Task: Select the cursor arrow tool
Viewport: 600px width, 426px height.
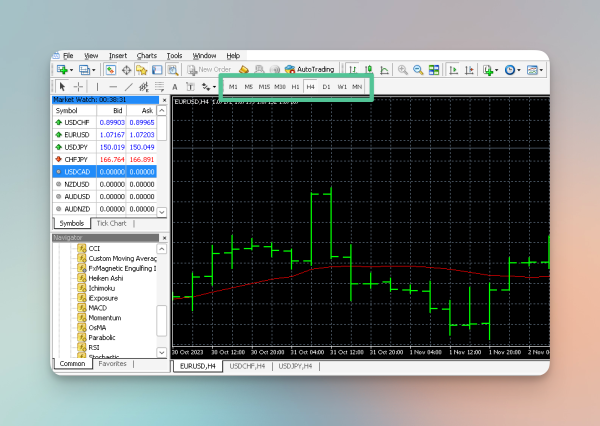Action: (x=63, y=87)
